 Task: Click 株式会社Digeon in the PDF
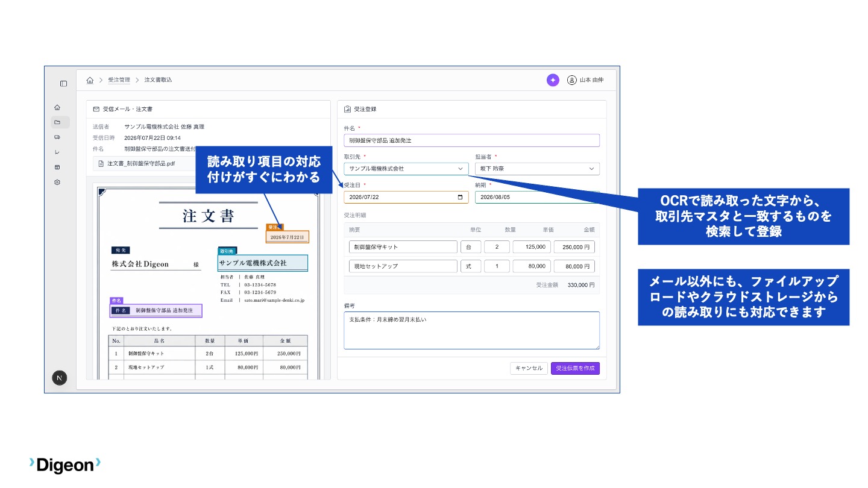[140, 264]
